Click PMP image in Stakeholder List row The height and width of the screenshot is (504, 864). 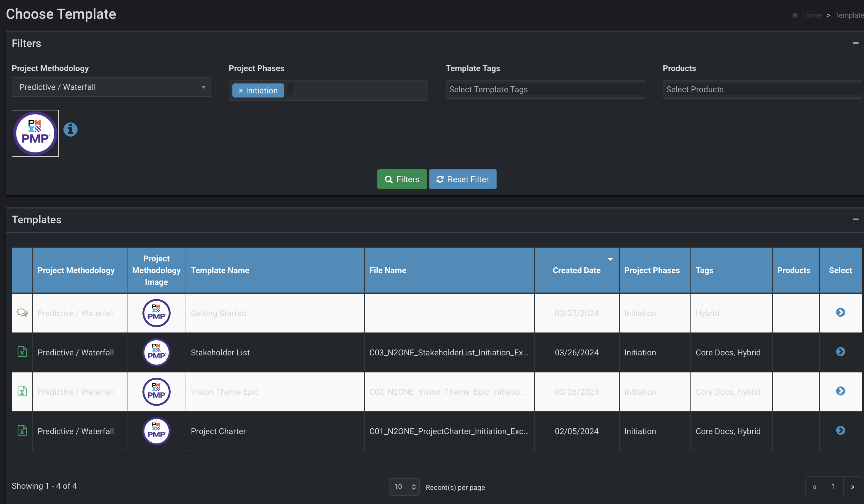pos(156,352)
